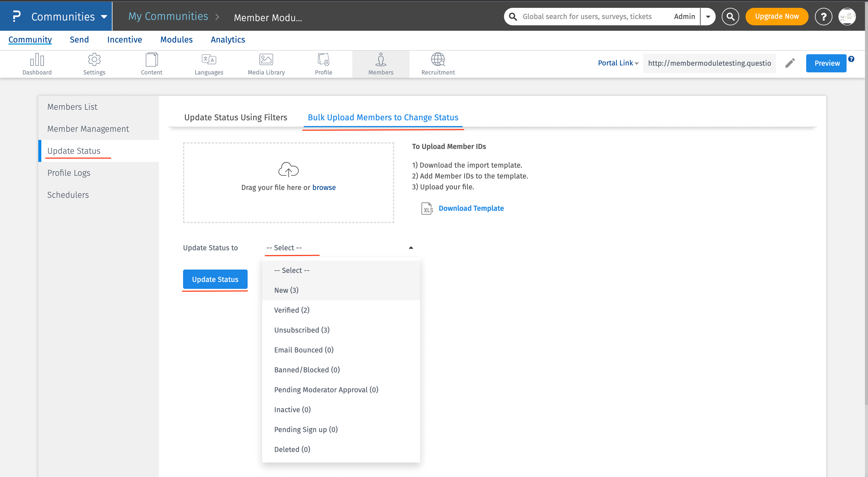868x477 pixels.
Task: Expand the Communities product dropdown
Action: (104, 17)
